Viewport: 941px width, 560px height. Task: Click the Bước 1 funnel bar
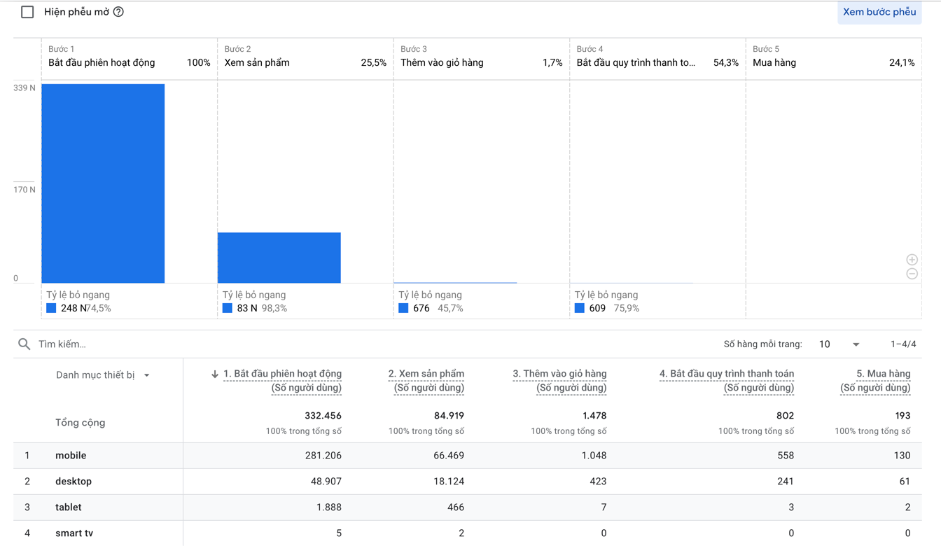pos(103,183)
